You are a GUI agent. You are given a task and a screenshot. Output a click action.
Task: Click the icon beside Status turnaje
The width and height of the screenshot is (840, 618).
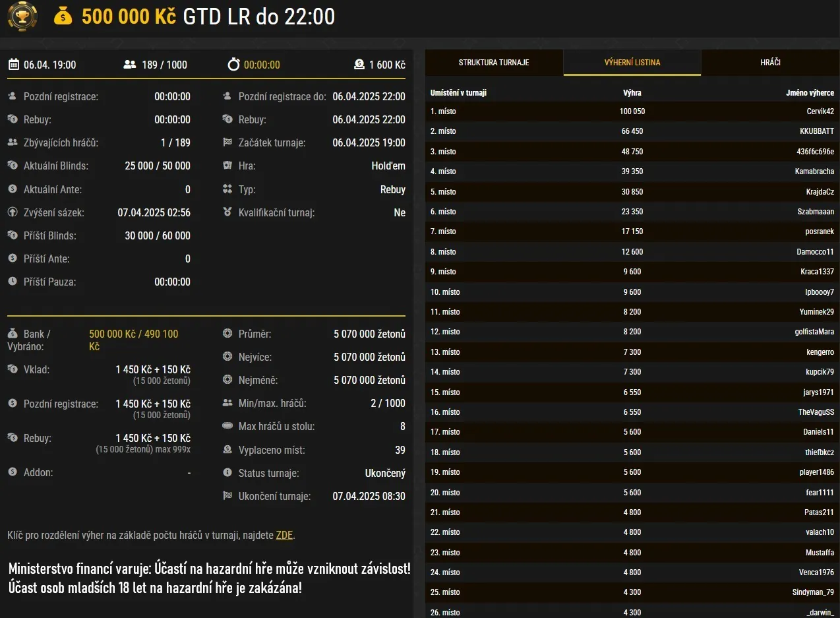click(x=229, y=472)
